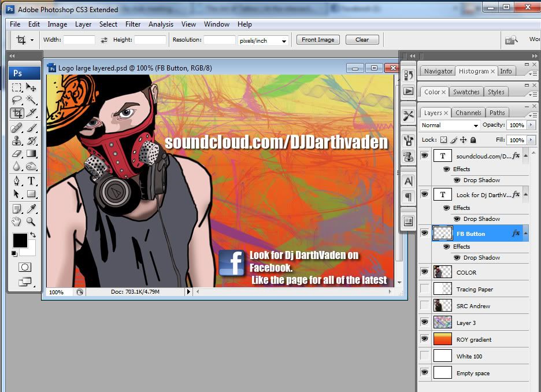Viewport: 541px width, 392px height.
Task: Select the Zoom tool
Action: click(31, 221)
